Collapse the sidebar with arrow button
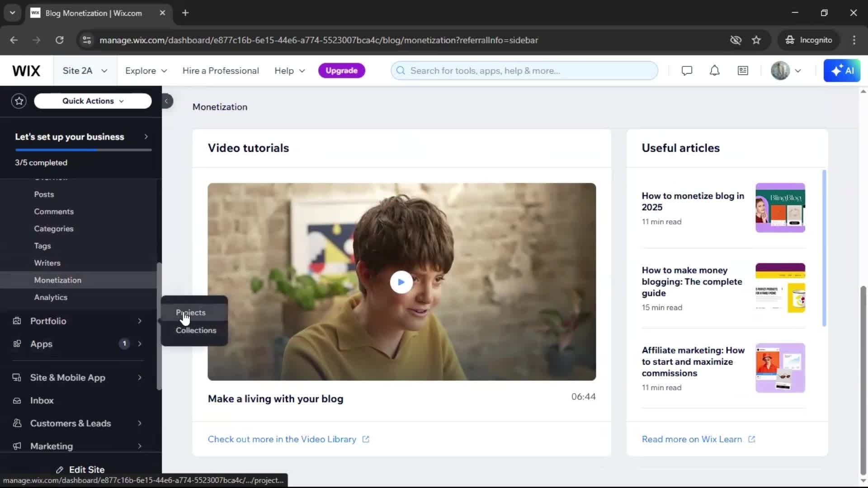The width and height of the screenshot is (868, 488). 166,101
